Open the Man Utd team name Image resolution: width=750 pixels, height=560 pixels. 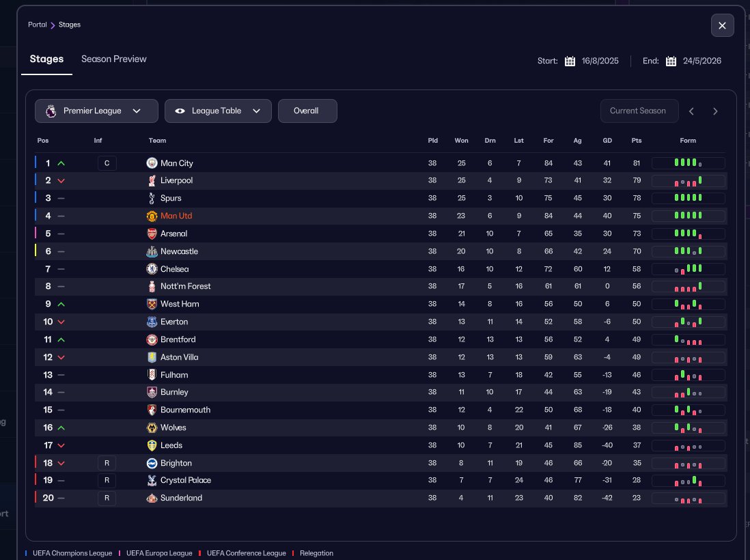click(176, 216)
